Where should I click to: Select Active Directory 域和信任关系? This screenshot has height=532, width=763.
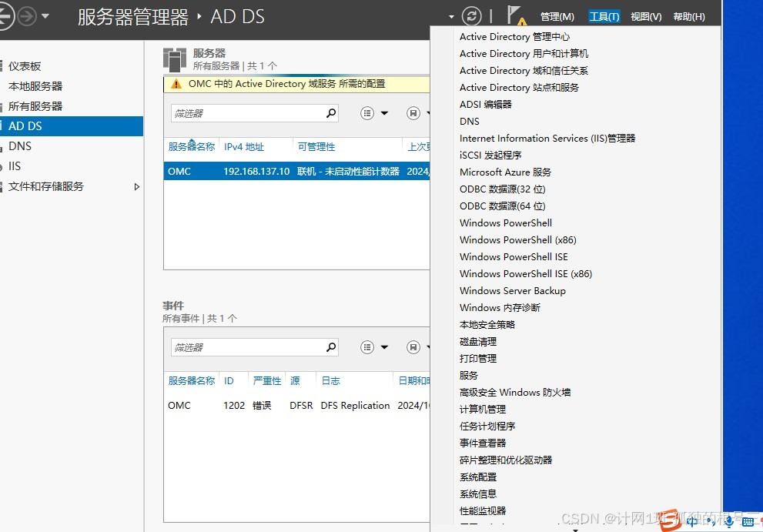pos(524,71)
